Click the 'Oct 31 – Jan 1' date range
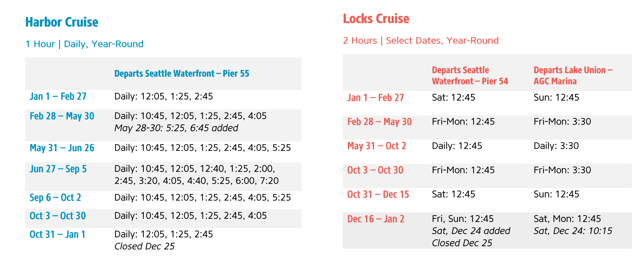 tap(57, 235)
